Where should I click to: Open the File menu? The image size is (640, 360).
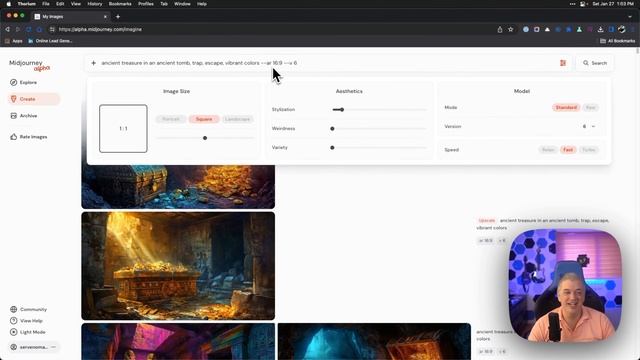46,4
